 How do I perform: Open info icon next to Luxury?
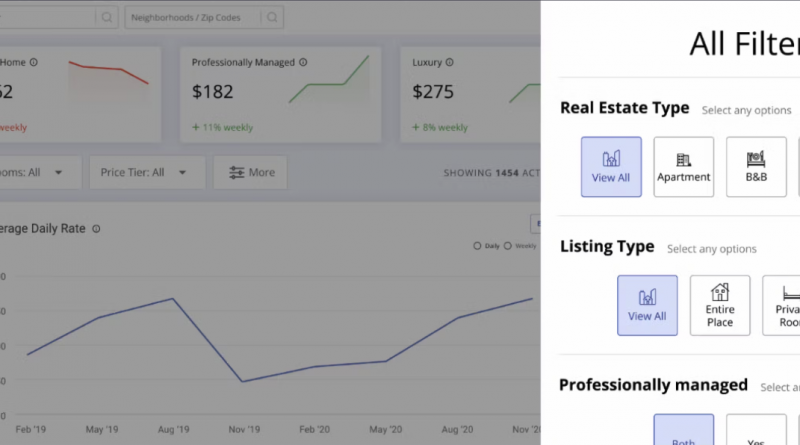tap(449, 62)
